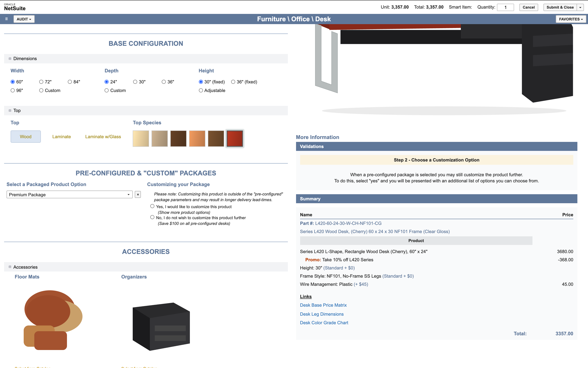Select 30" depth

[135, 82]
